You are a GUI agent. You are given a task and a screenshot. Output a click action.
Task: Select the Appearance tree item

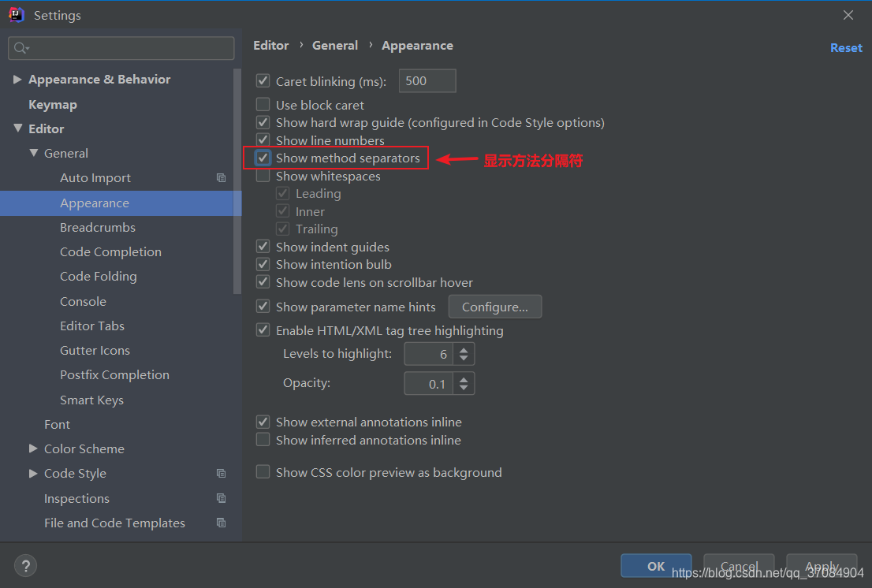(x=121, y=203)
